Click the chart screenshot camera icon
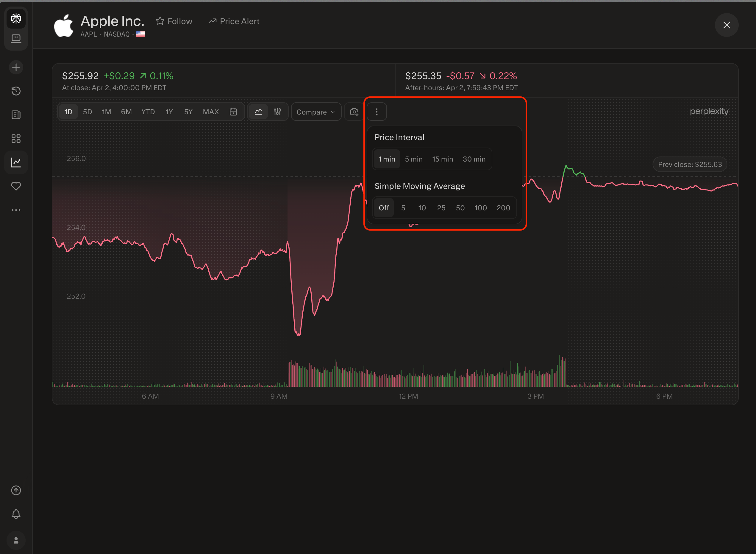The width and height of the screenshot is (756, 554). (x=354, y=112)
